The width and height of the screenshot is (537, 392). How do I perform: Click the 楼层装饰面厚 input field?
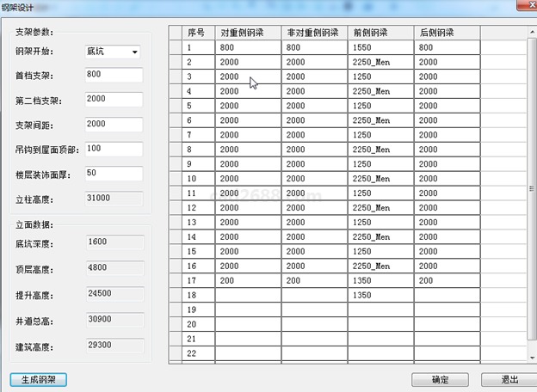114,174
